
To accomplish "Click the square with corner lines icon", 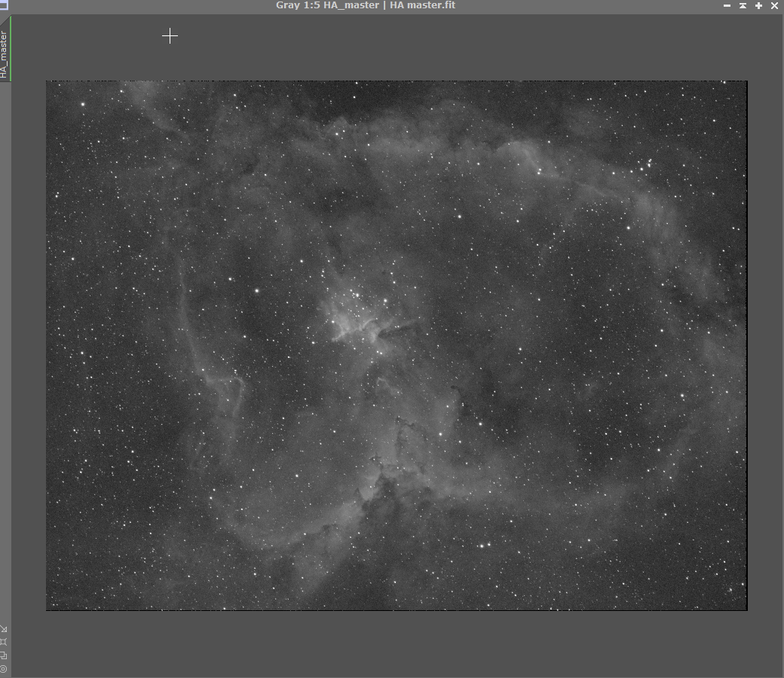I will (x=4, y=642).
